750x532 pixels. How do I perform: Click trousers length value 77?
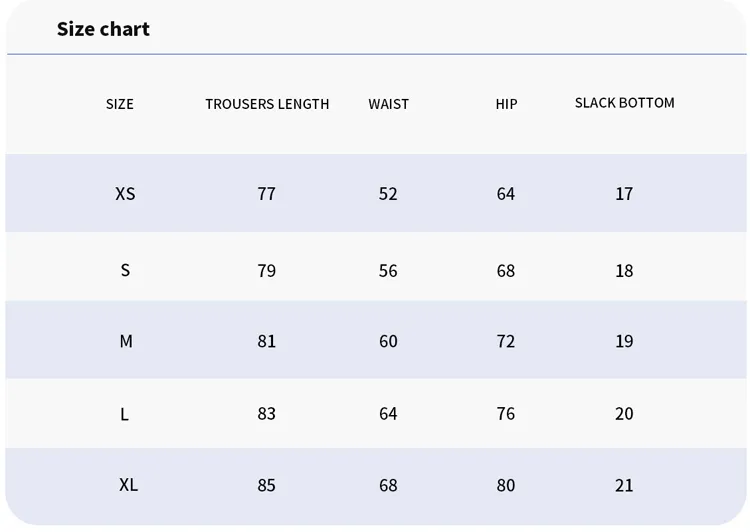[x=266, y=194]
